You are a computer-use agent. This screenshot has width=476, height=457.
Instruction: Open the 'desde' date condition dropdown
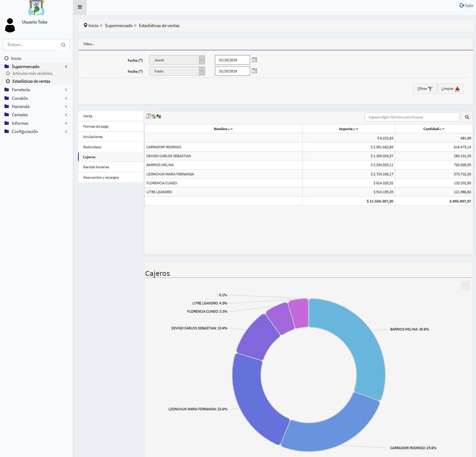pos(177,60)
